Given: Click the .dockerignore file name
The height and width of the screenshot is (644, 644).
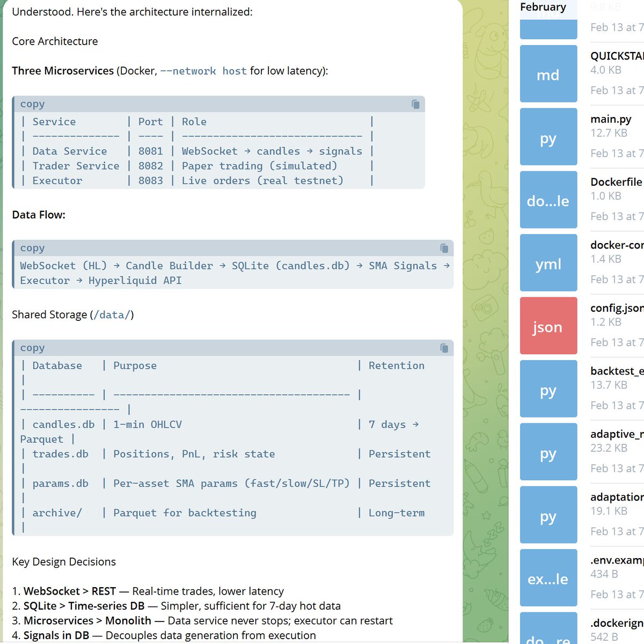Looking at the screenshot, I should click(x=617, y=623).
